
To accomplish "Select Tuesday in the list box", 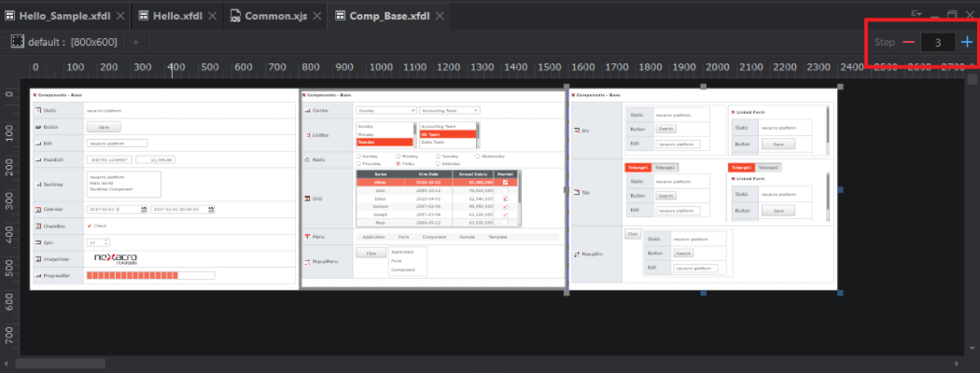I will pyautogui.click(x=385, y=142).
